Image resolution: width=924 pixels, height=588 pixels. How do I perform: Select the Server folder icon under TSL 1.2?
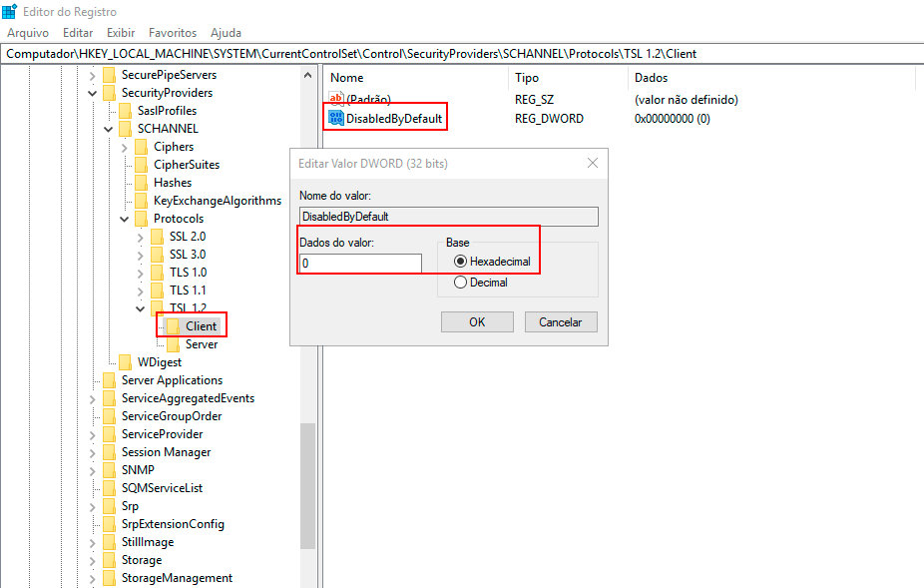click(173, 344)
